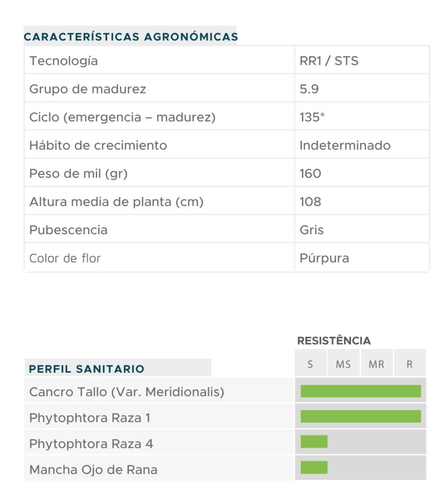Image resolution: width=448 pixels, height=501 pixels.
Task: Click the CARACTERÍSTICAS AGRONÓMICAS heading
Action: click(x=131, y=37)
